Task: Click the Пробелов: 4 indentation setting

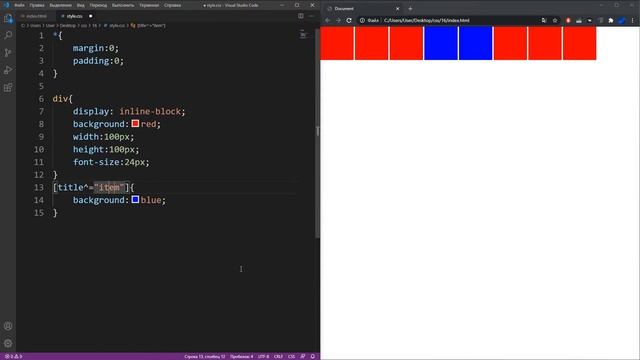Action: pyautogui.click(x=241, y=356)
